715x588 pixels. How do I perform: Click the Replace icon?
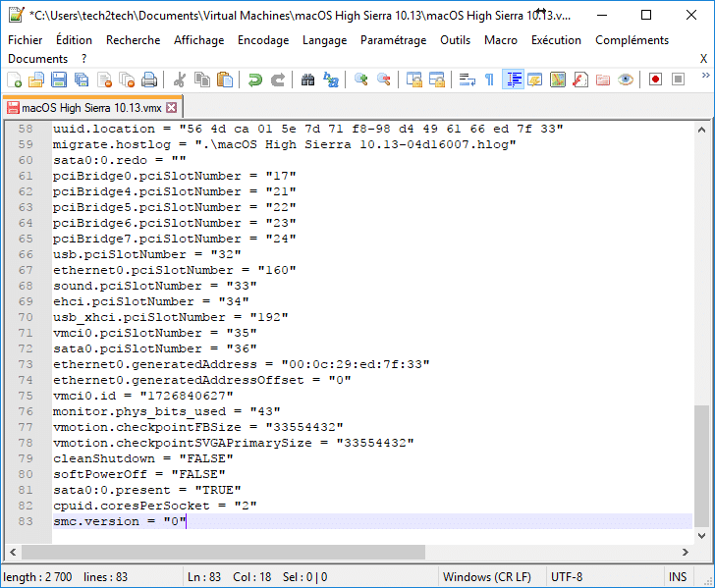coord(331,80)
